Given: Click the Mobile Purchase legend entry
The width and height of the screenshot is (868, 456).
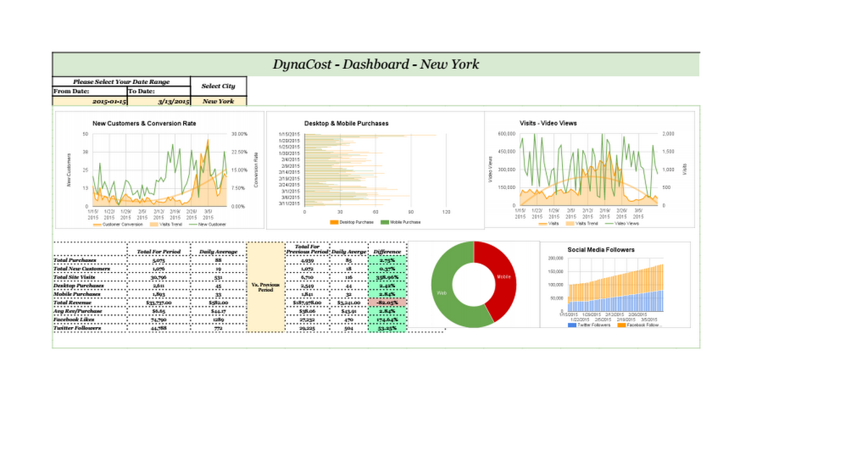Looking at the screenshot, I should pyautogui.click(x=400, y=222).
